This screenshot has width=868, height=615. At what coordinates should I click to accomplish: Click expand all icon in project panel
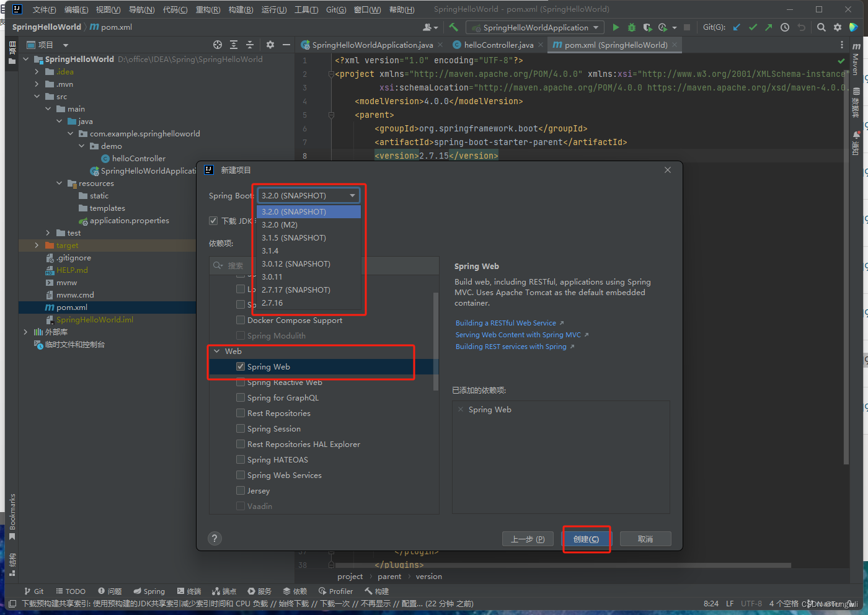click(x=234, y=45)
